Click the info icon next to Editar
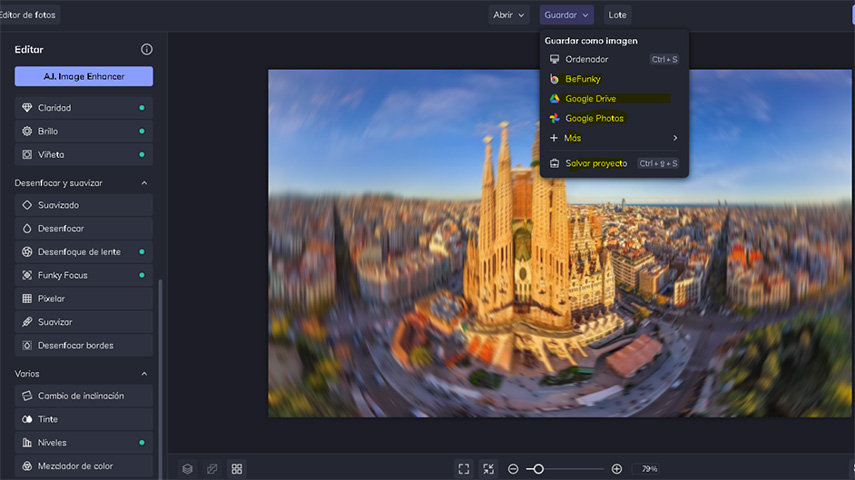 coord(147,49)
